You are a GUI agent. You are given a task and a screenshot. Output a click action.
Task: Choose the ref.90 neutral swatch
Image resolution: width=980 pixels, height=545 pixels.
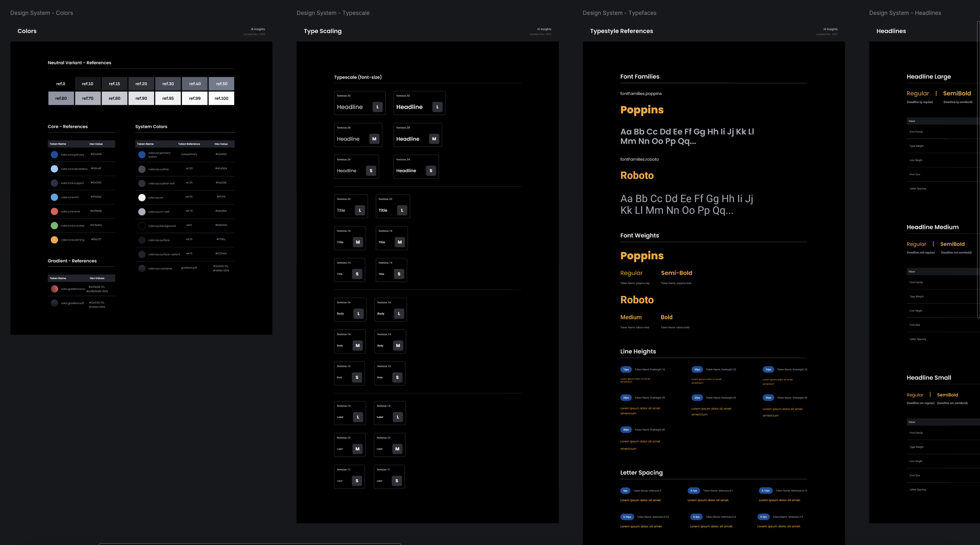(x=141, y=98)
